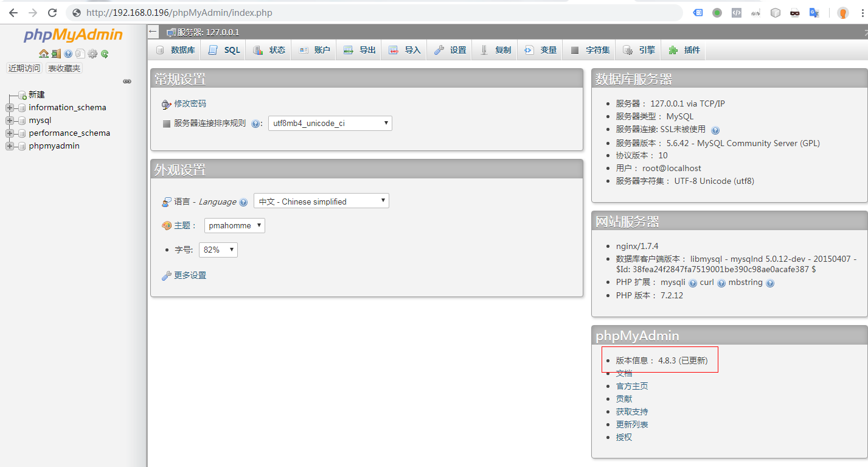The image size is (868, 467).
Task: Open the pmahomme theme dropdown
Action: tap(235, 225)
